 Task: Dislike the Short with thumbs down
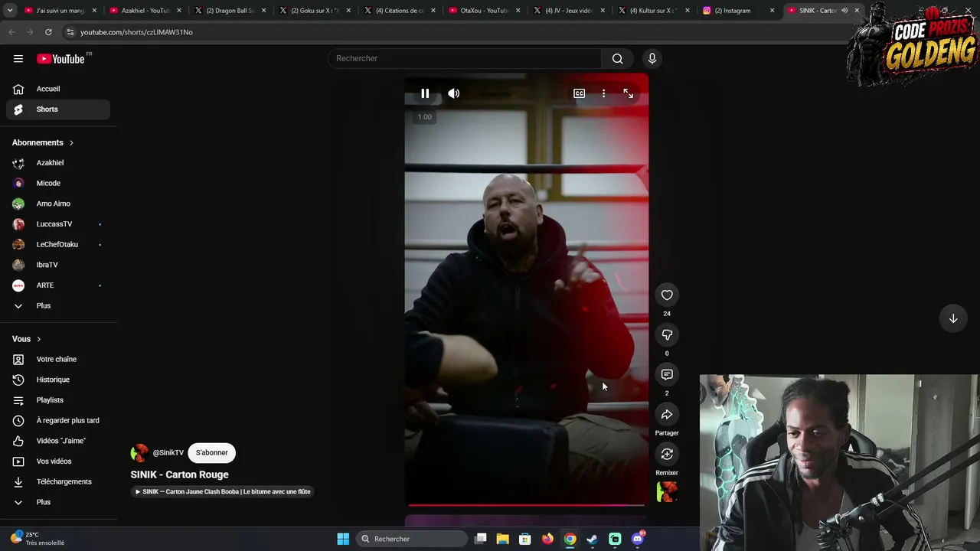click(667, 335)
